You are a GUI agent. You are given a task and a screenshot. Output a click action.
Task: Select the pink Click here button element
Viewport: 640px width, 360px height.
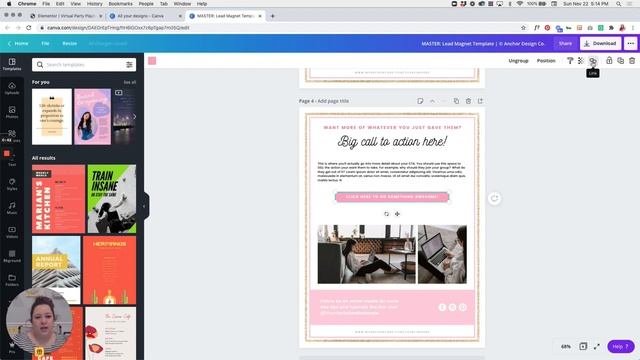pos(392,197)
